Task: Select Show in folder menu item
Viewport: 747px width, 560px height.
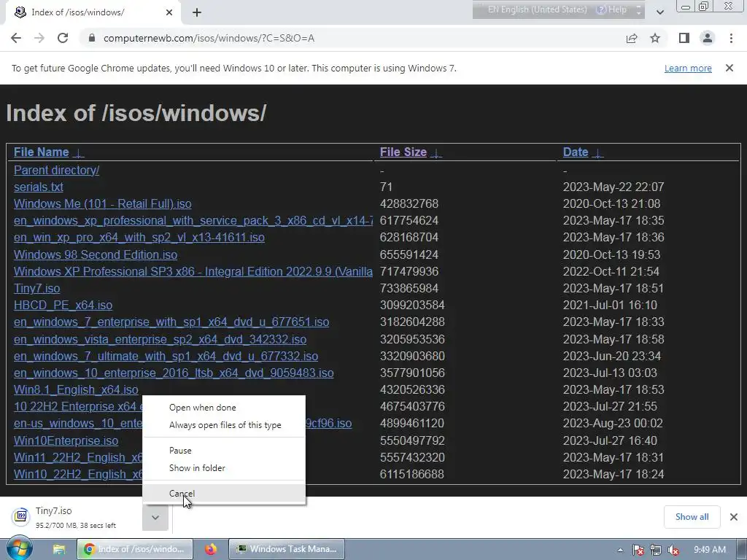Action: (x=224, y=468)
